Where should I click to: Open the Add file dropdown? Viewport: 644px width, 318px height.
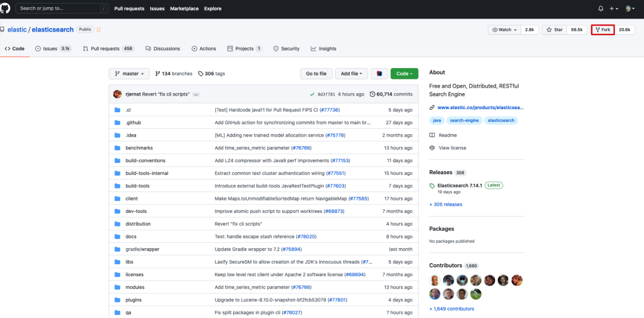pyautogui.click(x=352, y=73)
